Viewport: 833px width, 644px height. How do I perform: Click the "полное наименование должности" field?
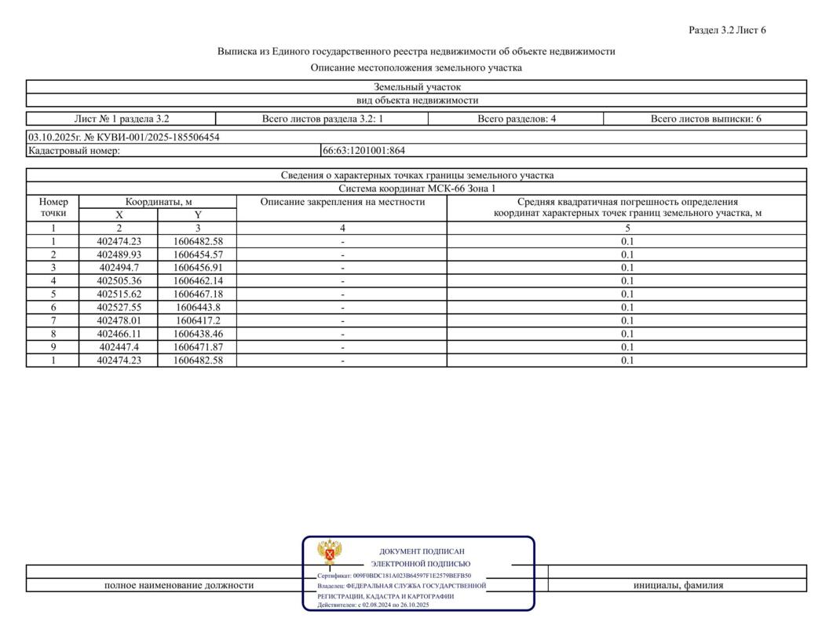(x=178, y=585)
